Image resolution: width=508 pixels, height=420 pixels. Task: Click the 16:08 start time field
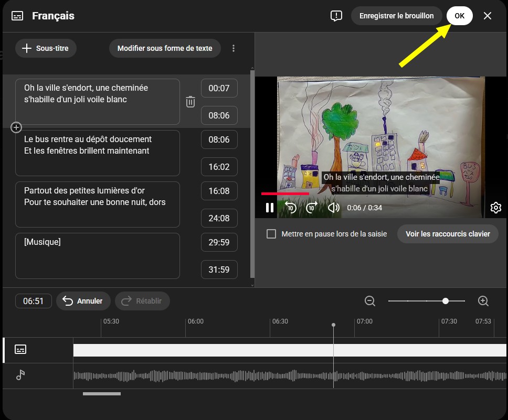tap(219, 191)
